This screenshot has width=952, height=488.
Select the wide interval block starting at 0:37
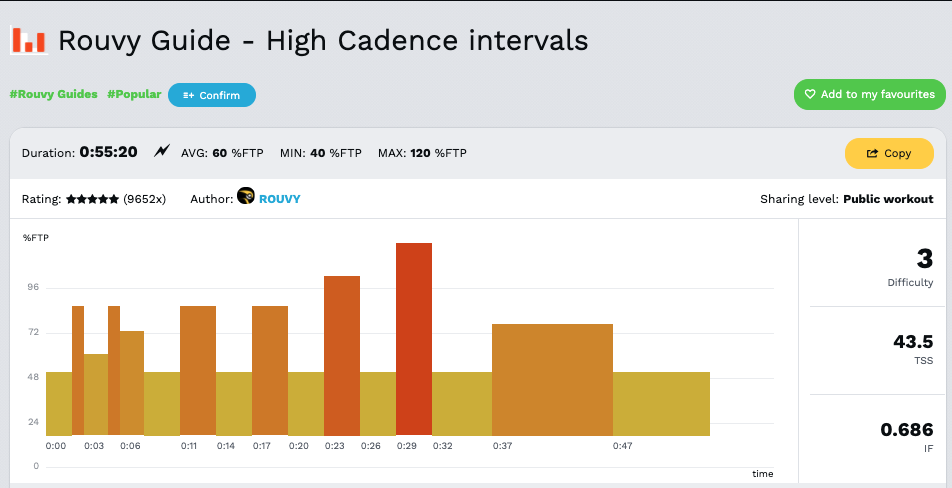(x=552, y=379)
